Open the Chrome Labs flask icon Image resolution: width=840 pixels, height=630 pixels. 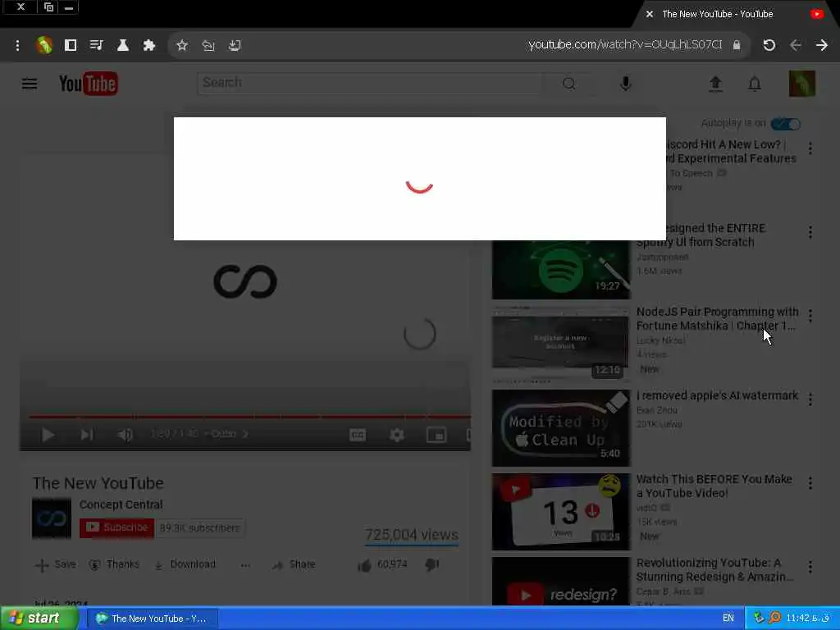click(x=123, y=45)
